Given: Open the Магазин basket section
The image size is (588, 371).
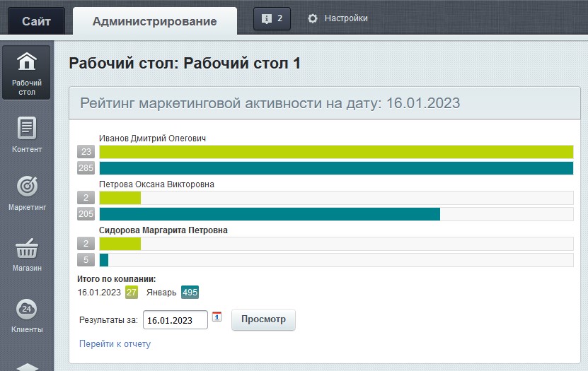Looking at the screenshot, I should [27, 254].
